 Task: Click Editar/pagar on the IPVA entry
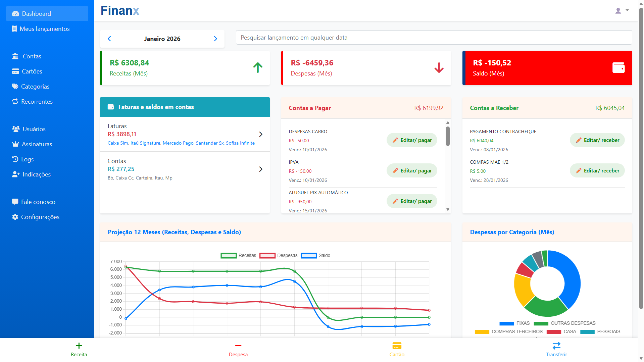(x=412, y=170)
